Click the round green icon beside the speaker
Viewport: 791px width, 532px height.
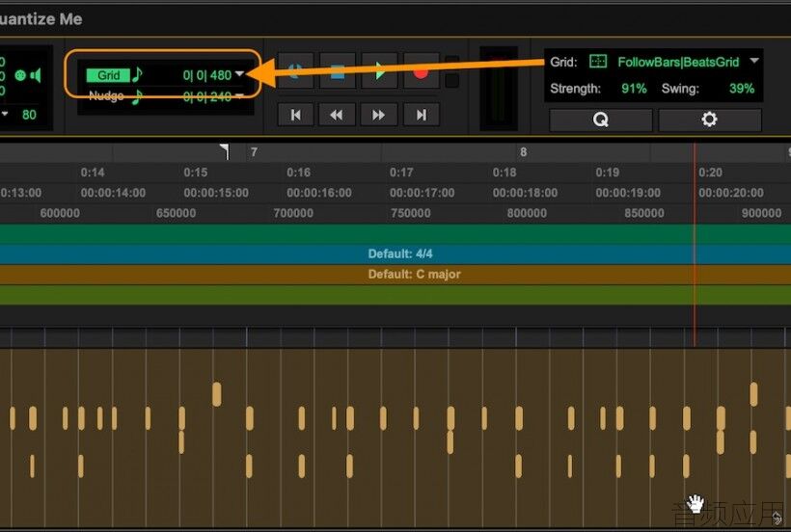click(x=20, y=75)
